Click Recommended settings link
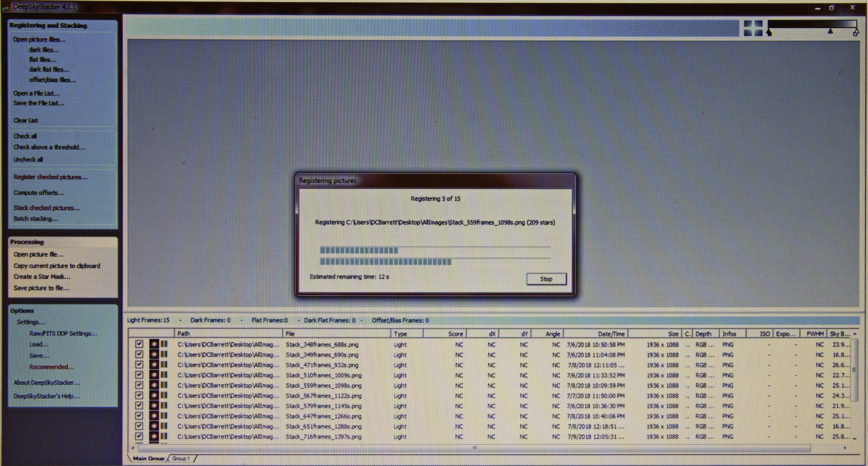This screenshot has height=466, width=868. point(52,367)
